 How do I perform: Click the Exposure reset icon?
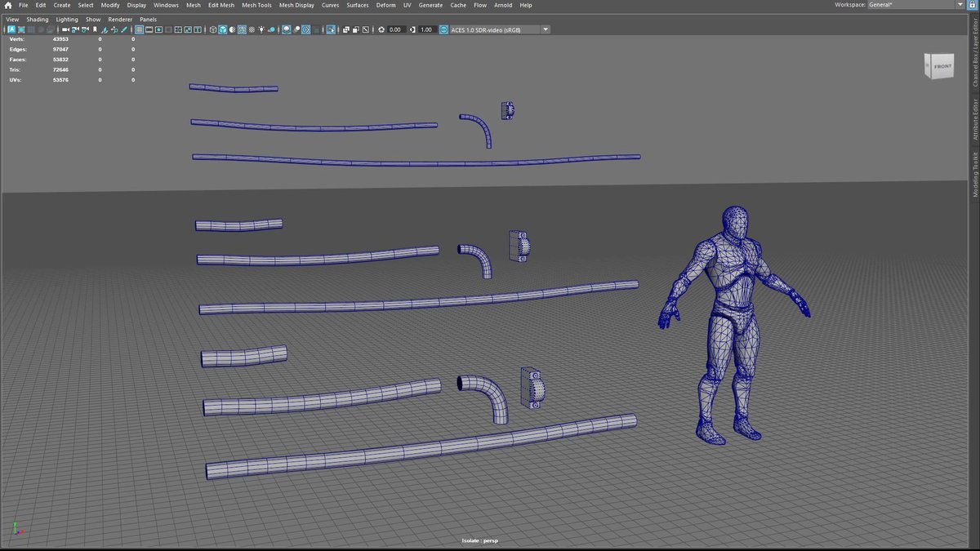pos(381,29)
